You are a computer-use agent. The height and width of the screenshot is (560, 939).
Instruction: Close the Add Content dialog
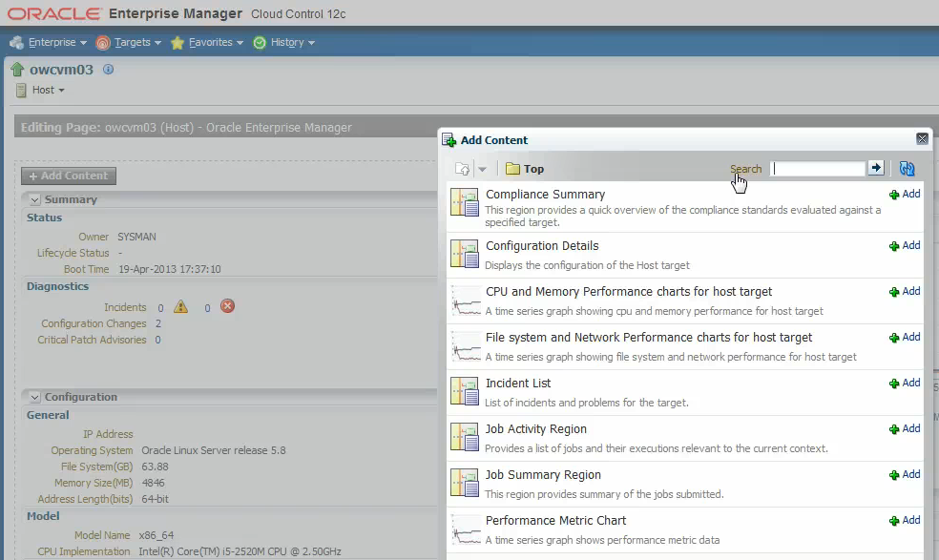pyautogui.click(x=922, y=139)
